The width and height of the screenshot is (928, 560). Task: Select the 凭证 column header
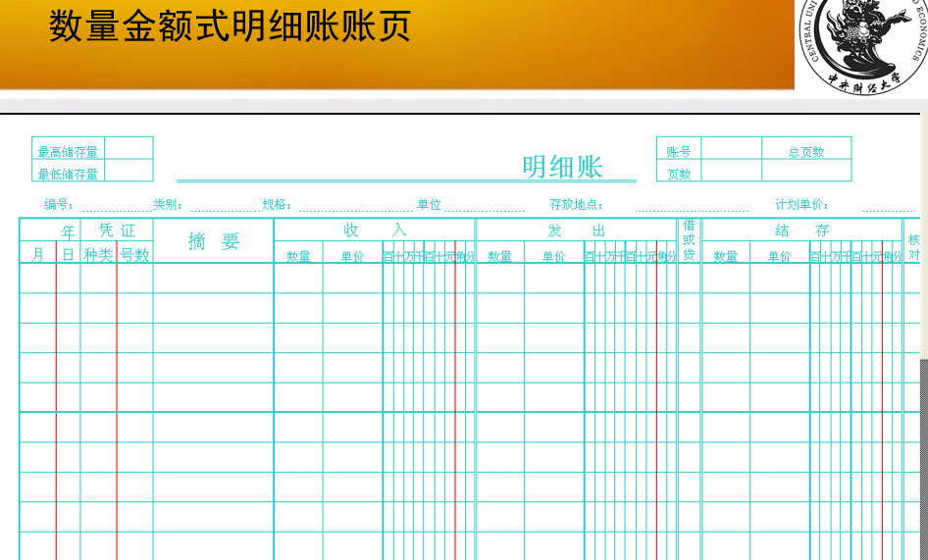(117, 230)
